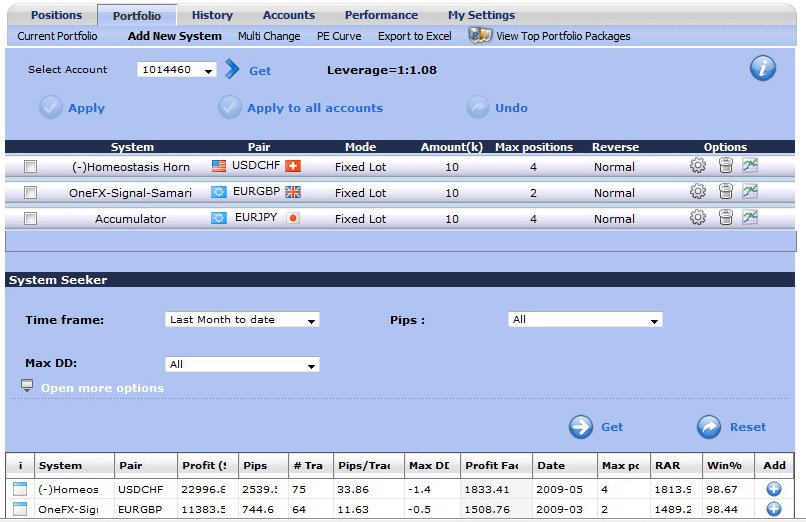806x522 pixels.
Task: Open My Settings tab
Action: coord(481,15)
